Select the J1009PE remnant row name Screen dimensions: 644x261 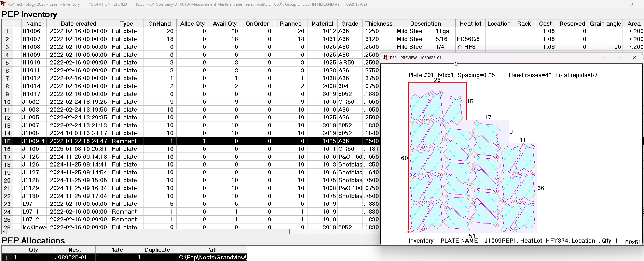tap(34, 141)
